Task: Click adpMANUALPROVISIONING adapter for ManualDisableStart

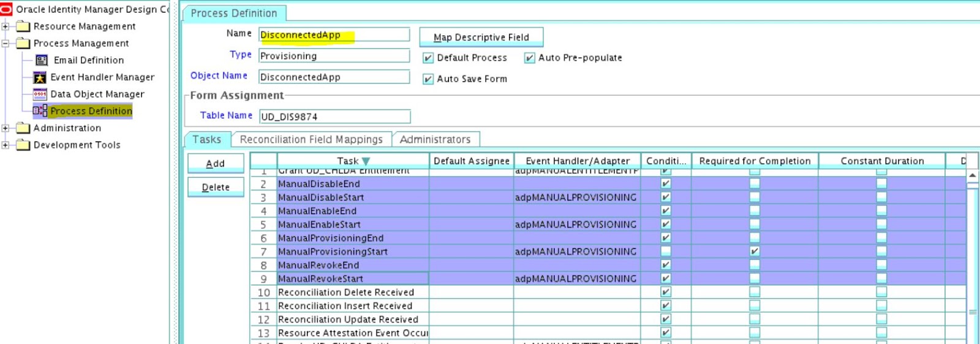Action: coord(576,197)
